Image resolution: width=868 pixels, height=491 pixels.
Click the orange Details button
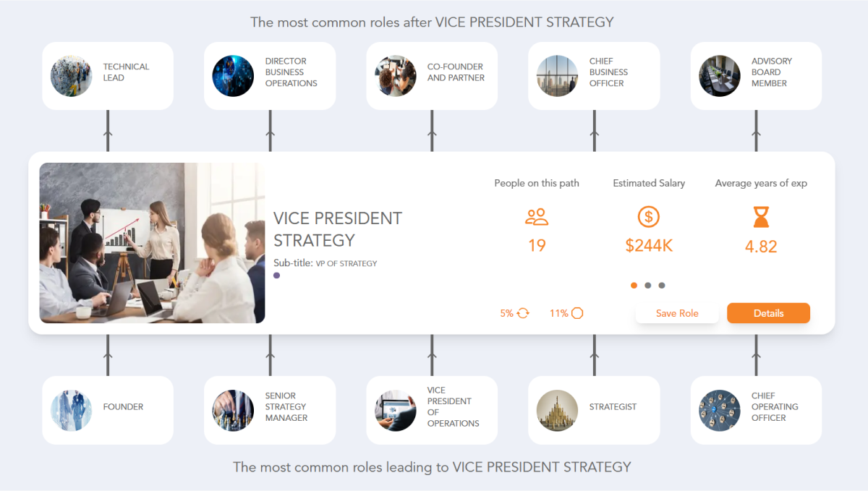(768, 313)
